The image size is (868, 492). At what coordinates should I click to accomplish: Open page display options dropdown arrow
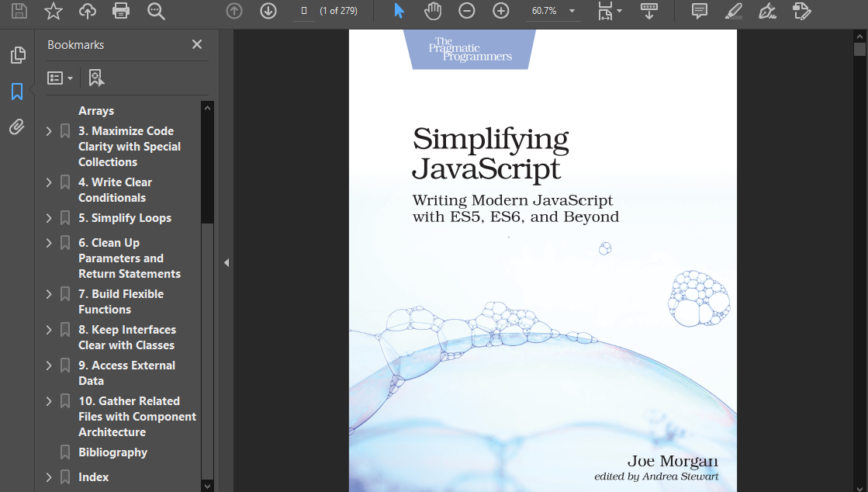point(620,11)
